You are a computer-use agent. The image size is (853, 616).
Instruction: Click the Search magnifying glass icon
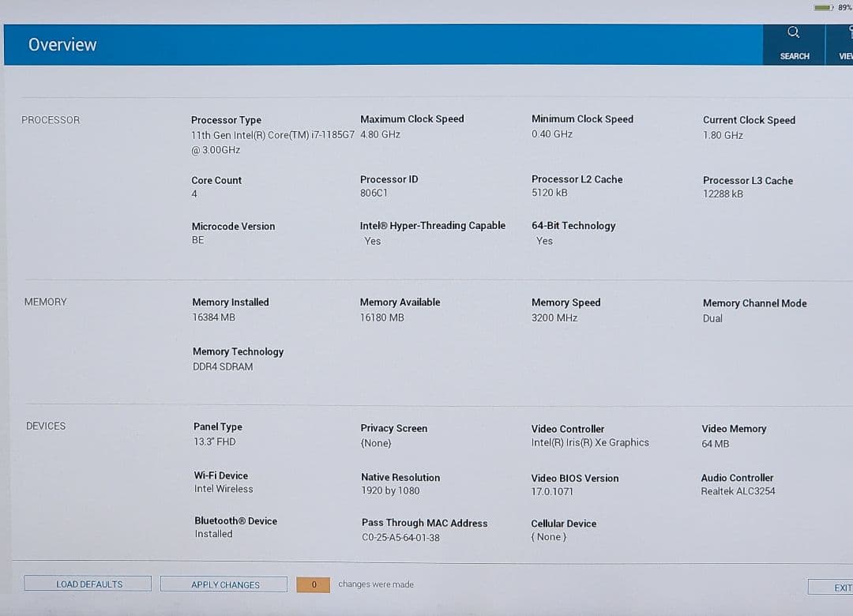coord(794,33)
